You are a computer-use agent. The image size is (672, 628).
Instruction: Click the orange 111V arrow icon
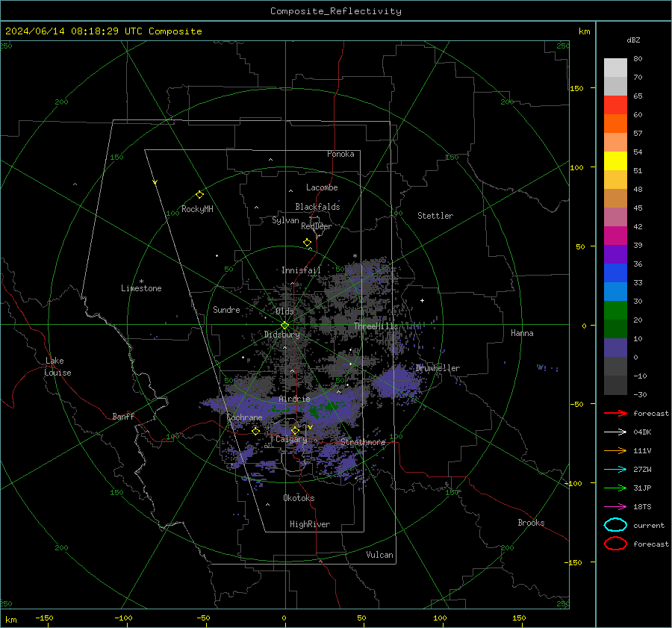(615, 450)
